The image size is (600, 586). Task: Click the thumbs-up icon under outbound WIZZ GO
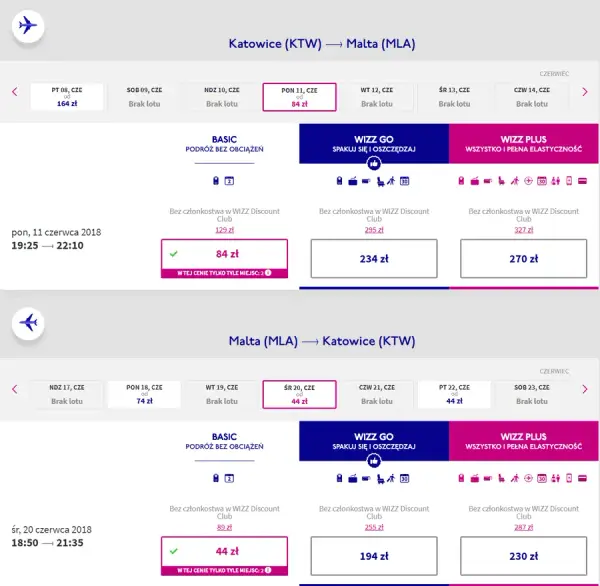pos(374,164)
